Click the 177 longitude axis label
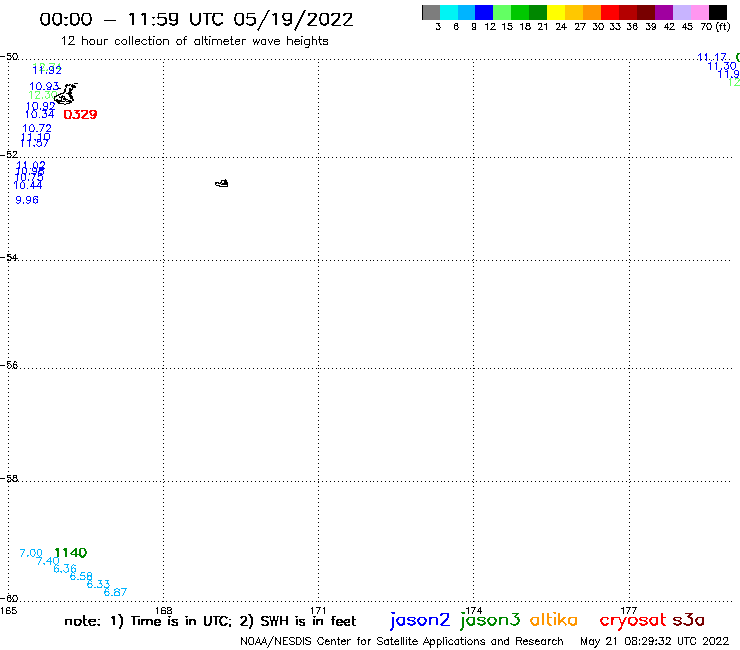The image size is (740, 650). 629,610
